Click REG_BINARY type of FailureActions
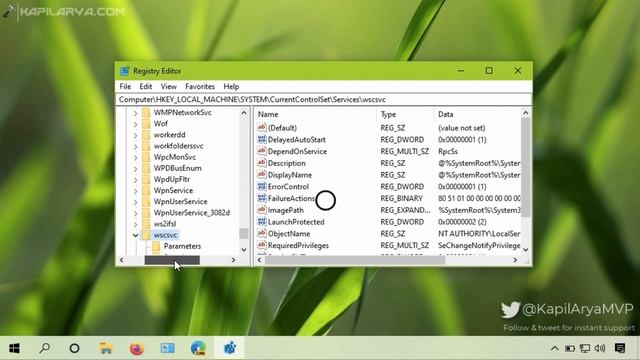The width and height of the screenshot is (640, 360). pyautogui.click(x=401, y=198)
